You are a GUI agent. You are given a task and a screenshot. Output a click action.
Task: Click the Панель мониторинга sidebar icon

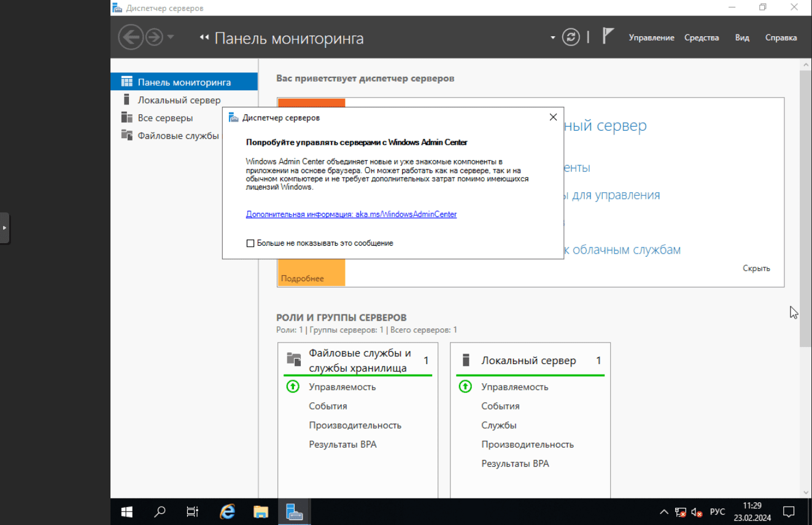(x=127, y=82)
